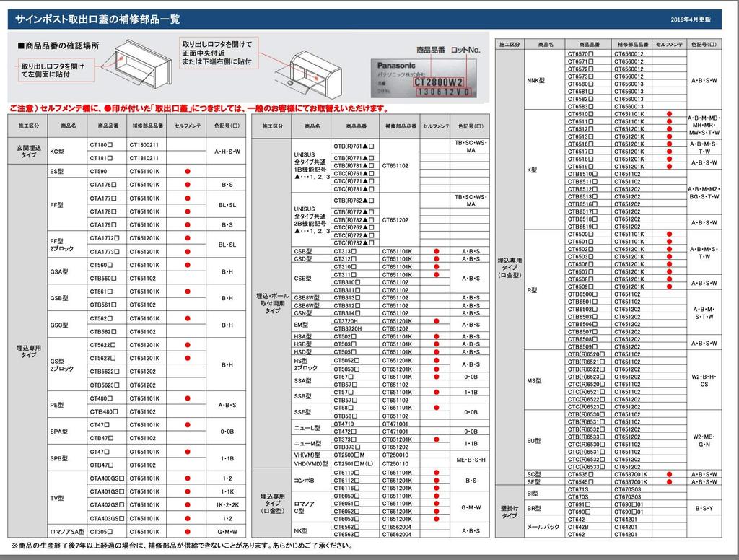Click the Panasonic CT2800W2 product label photo
Image resolution: width=739 pixels, height=560 pixels.
[x=424, y=78]
